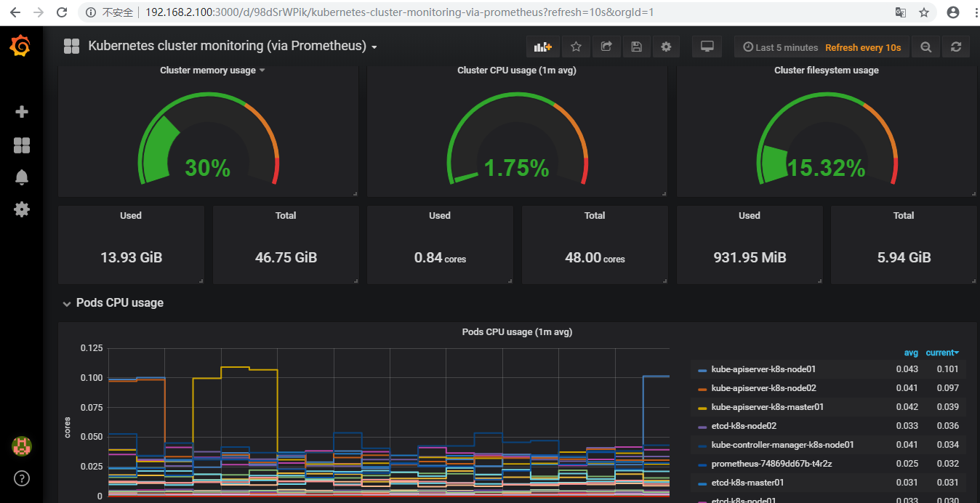Open the dashboard settings gear icon
The width and height of the screenshot is (980, 503).
(x=666, y=47)
